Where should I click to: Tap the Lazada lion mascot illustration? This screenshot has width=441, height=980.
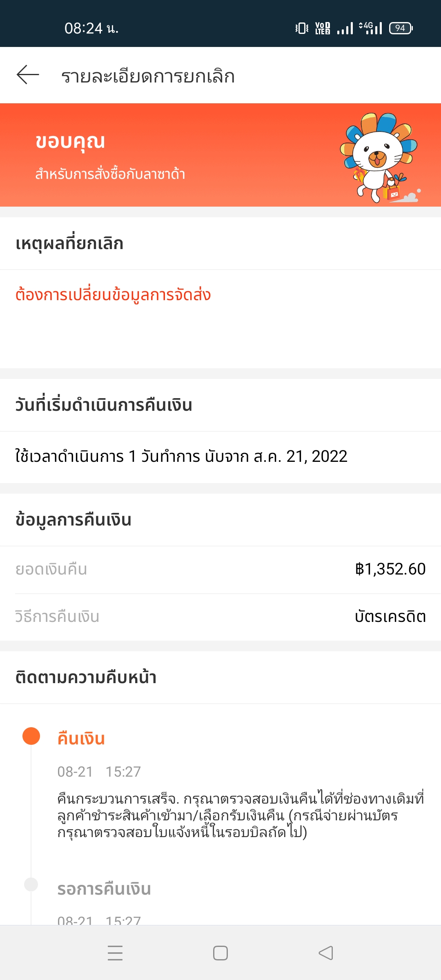point(379,158)
